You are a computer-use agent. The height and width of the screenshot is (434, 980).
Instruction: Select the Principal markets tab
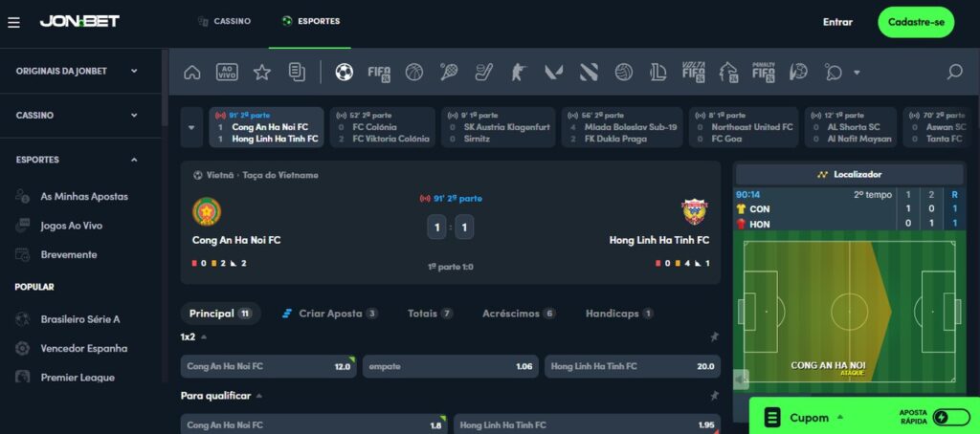click(x=221, y=314)
